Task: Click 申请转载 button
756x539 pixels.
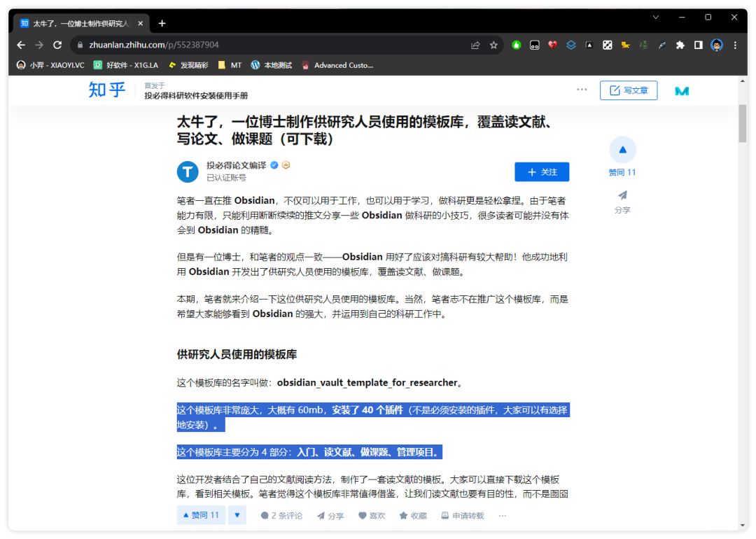Action: (x=463, y=515)
